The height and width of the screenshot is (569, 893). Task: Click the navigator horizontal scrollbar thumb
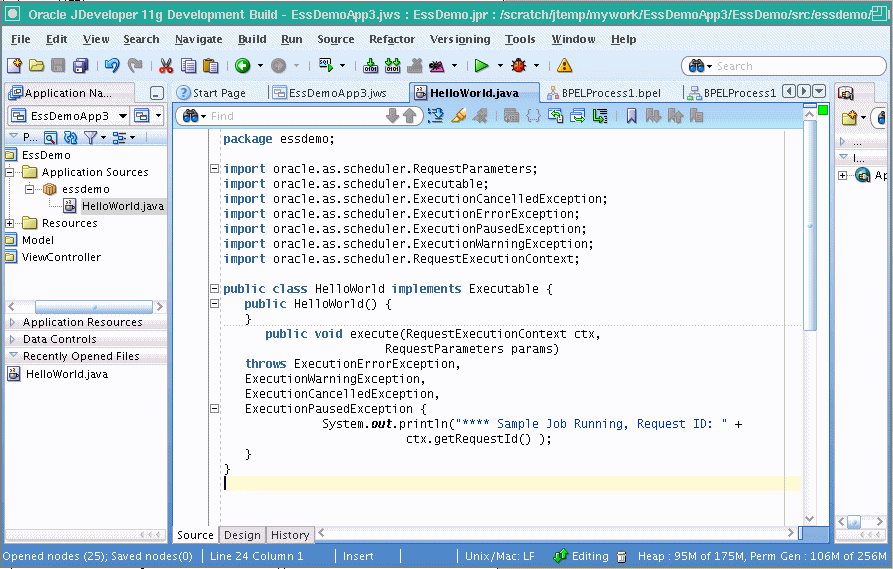point(94,306)
